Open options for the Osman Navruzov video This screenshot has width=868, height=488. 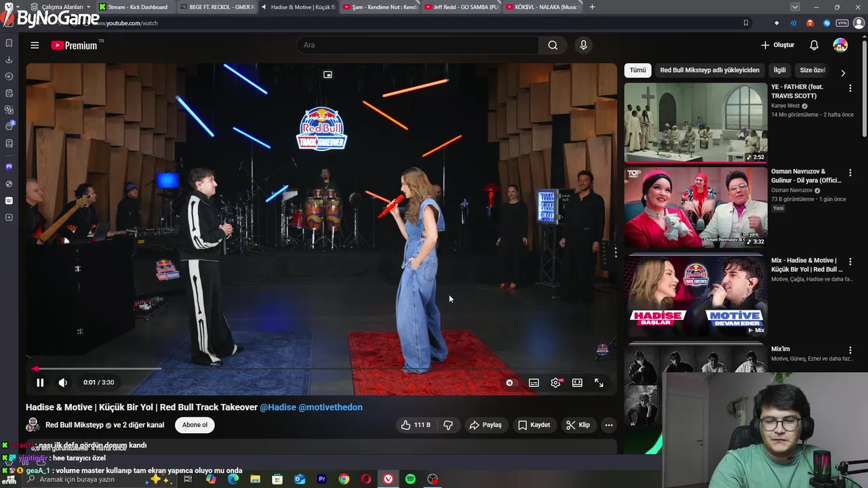coord(850,173)
